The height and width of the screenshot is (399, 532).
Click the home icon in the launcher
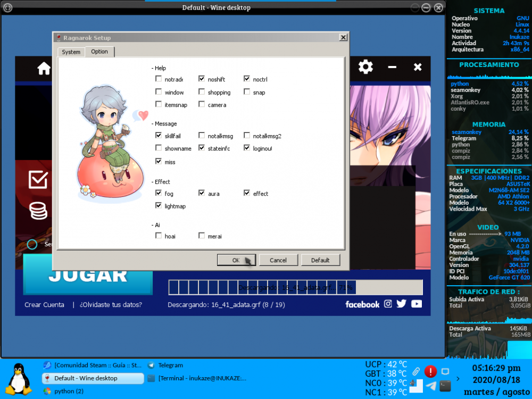coord(44,68)
